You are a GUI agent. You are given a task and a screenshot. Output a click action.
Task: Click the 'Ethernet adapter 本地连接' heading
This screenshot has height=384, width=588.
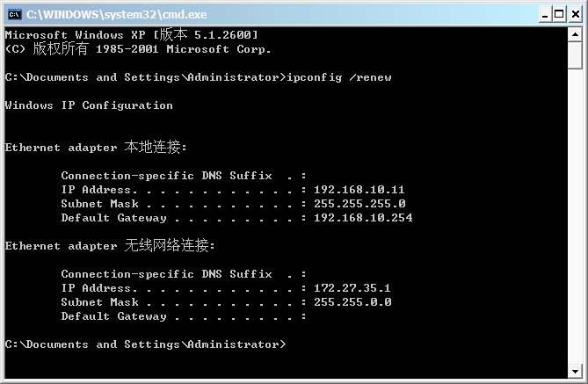(96, 148)
